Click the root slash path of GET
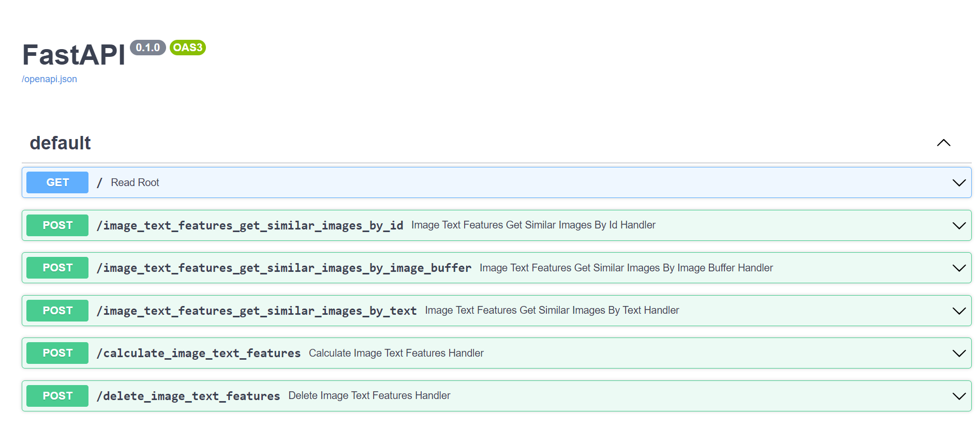 pos(99,182)
